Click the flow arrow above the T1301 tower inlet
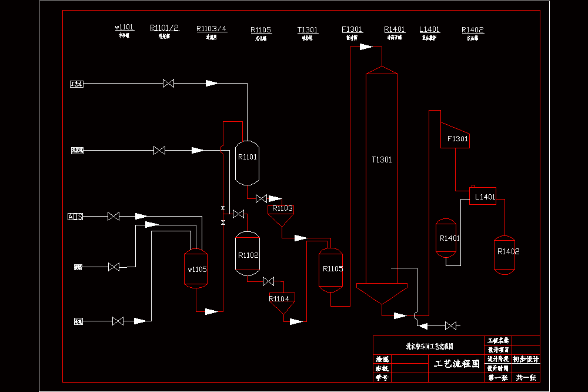 (366, 47)
